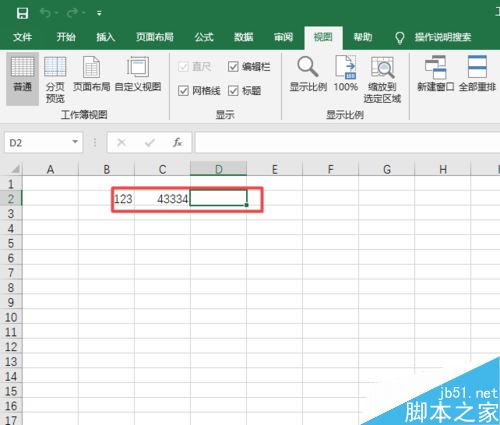500x425 pixels.
Task: Click inside the formula bar input
Action: tap(347, 143)
